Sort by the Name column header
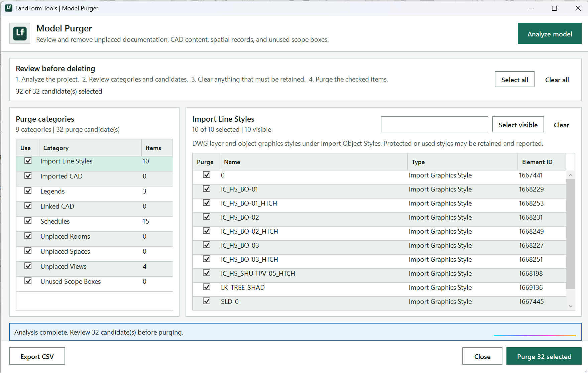This screenshot has width=588, height=373. [313, 162]
